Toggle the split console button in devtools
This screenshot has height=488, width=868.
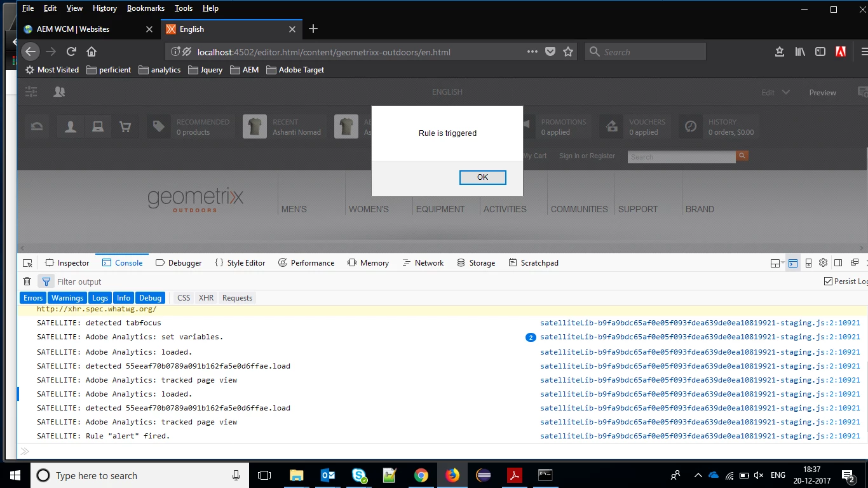[x=792, y=263]
